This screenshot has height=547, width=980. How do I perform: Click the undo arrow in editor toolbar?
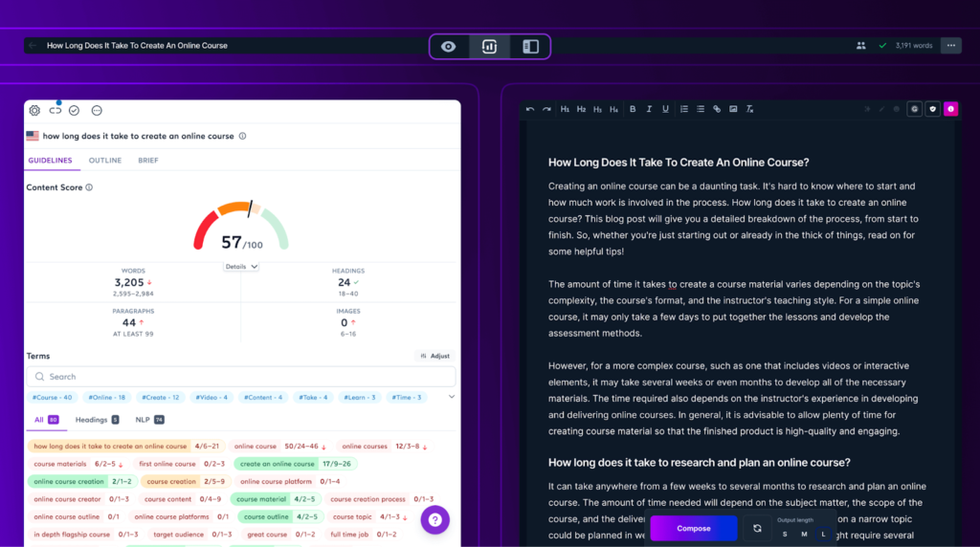(x=530, y=109)
